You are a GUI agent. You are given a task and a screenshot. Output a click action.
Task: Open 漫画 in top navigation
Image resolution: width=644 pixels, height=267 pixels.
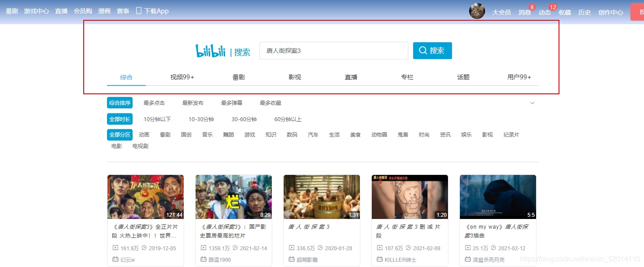(104, 11)
